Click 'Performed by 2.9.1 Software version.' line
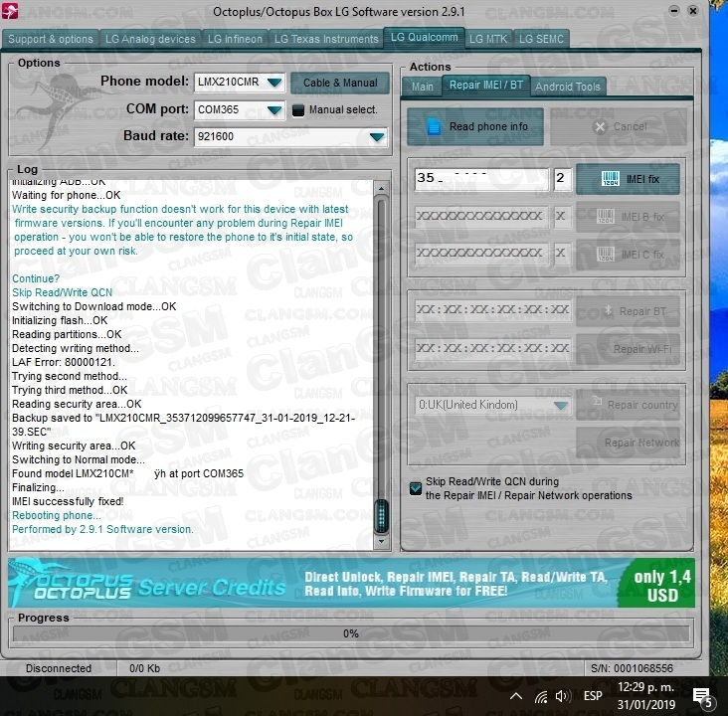 (x=102, y=529)
